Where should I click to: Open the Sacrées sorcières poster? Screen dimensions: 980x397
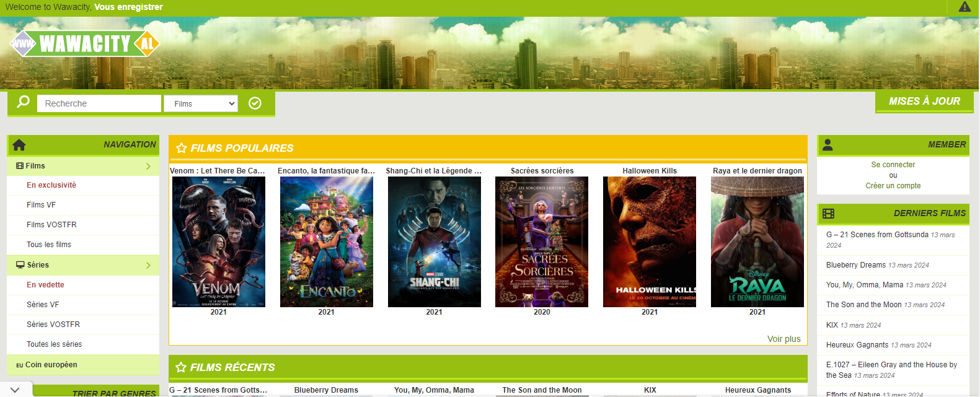(x=542, y=242)
